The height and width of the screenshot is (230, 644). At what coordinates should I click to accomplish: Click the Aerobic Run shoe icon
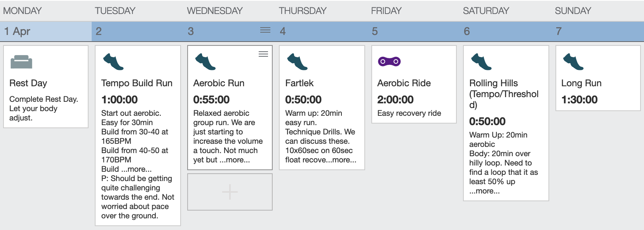pyautogui.click(x=205, y=62)
